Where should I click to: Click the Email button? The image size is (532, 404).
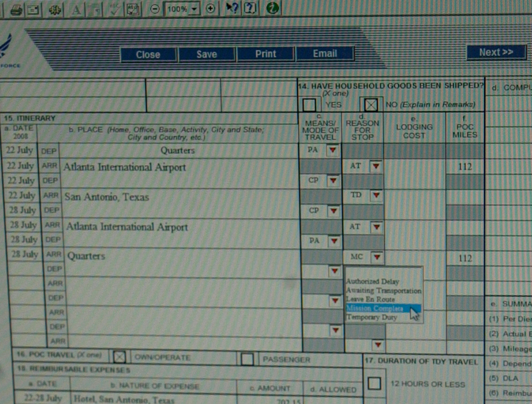tap(325, 53)
